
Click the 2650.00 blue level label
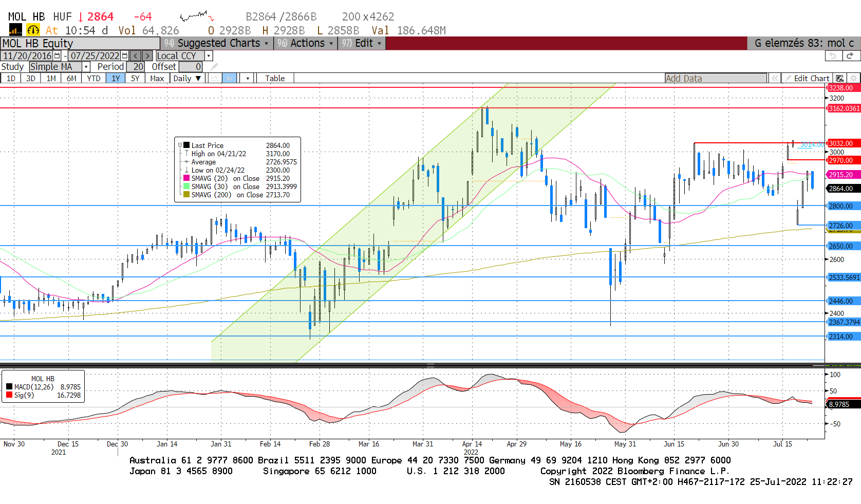pos(843,246)
